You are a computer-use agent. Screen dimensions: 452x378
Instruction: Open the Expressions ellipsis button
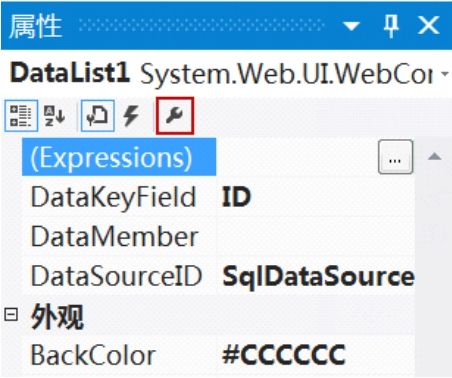[395, 157]
